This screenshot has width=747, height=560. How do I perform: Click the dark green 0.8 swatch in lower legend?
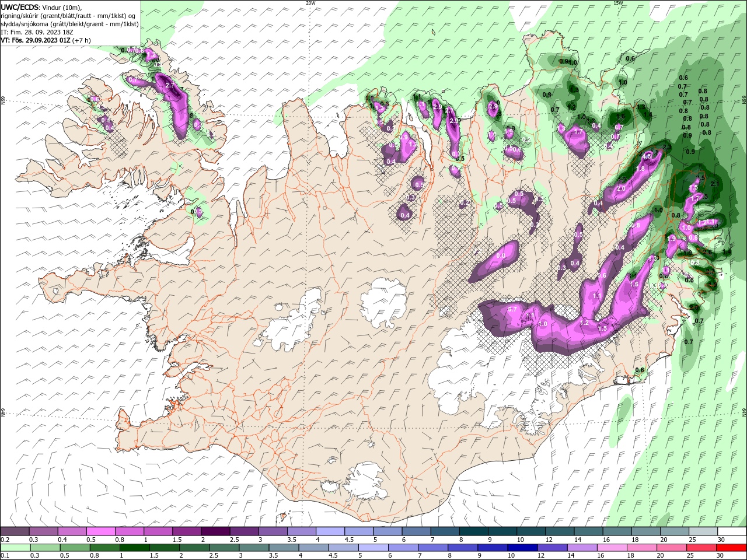point(104,548)
